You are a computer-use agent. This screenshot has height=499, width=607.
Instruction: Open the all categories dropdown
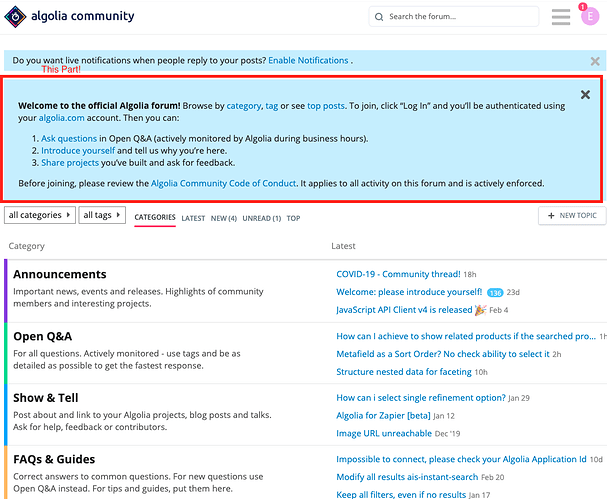tap(39, 215)
